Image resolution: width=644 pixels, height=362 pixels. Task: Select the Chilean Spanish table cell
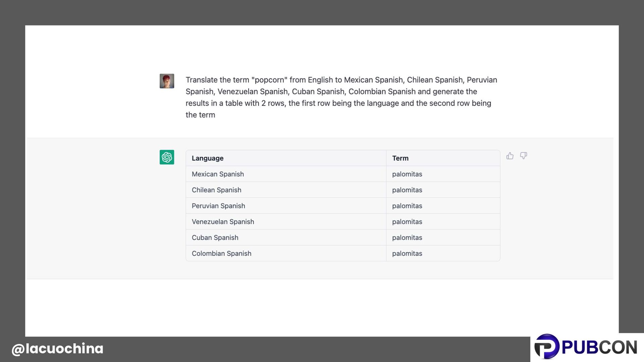[216, 190]
